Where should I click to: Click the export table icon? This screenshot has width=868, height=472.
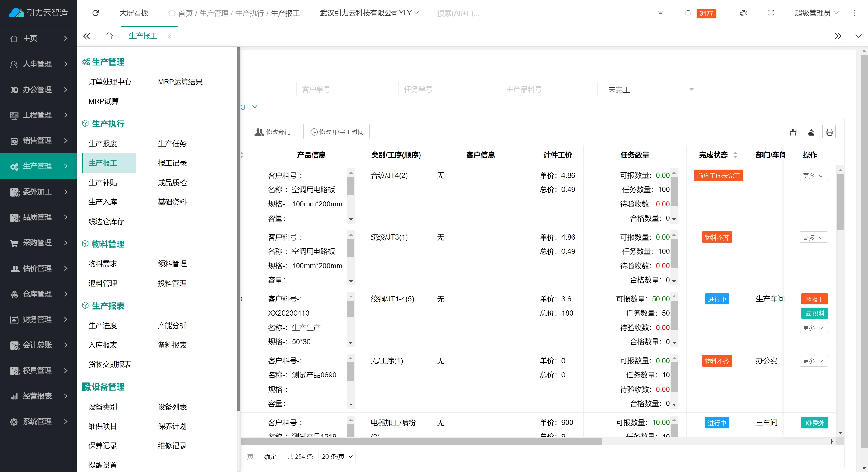(811, 132)
